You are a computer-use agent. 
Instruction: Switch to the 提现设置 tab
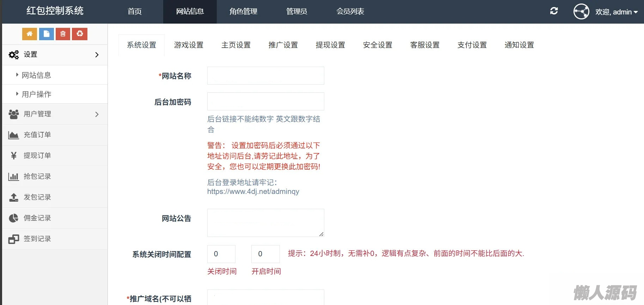[x=330, y=45]
